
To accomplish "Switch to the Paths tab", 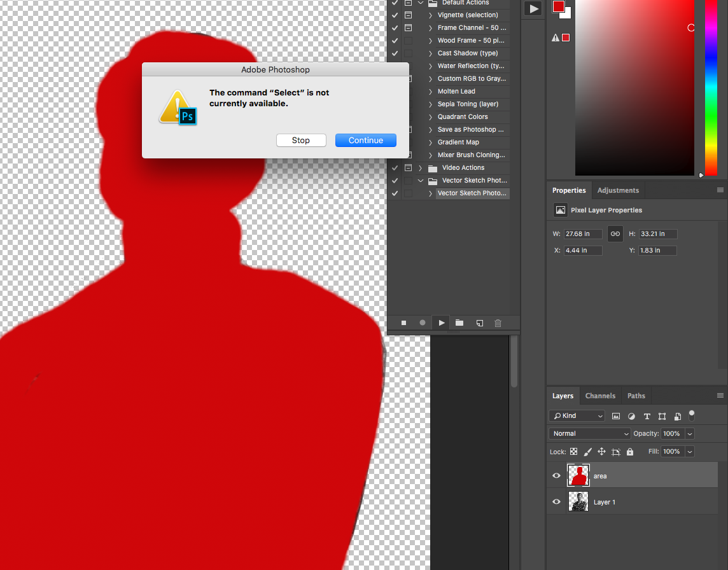I will [636, 396].
